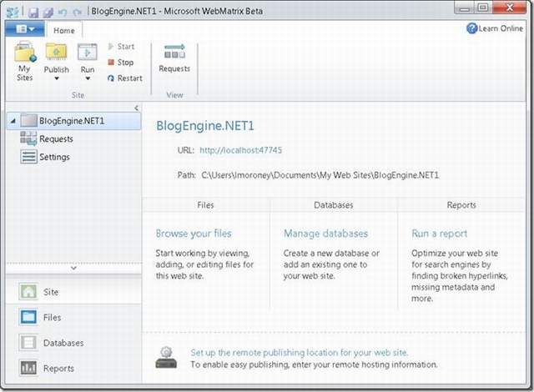
Task: Click the Undo icon in title bar
Action: (63, 13)
